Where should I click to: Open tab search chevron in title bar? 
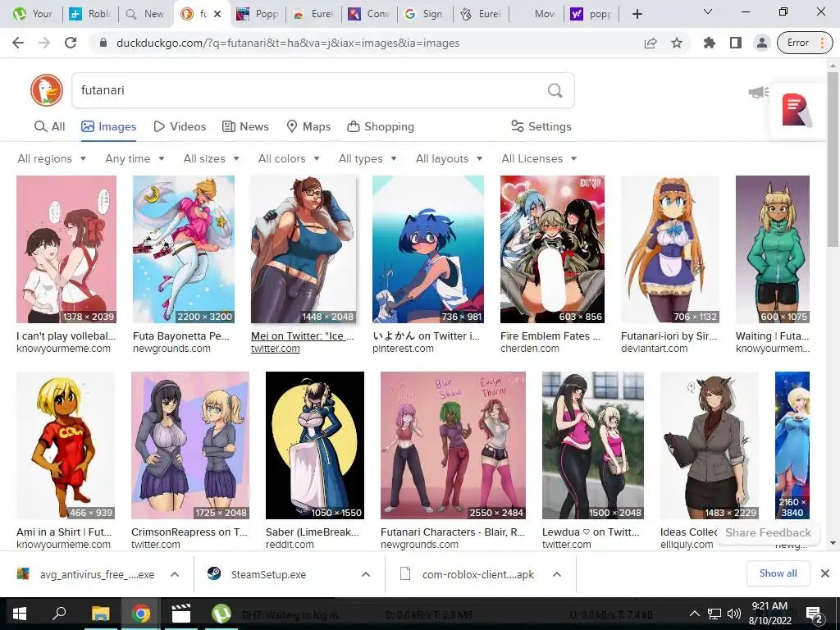coord(708,11)
